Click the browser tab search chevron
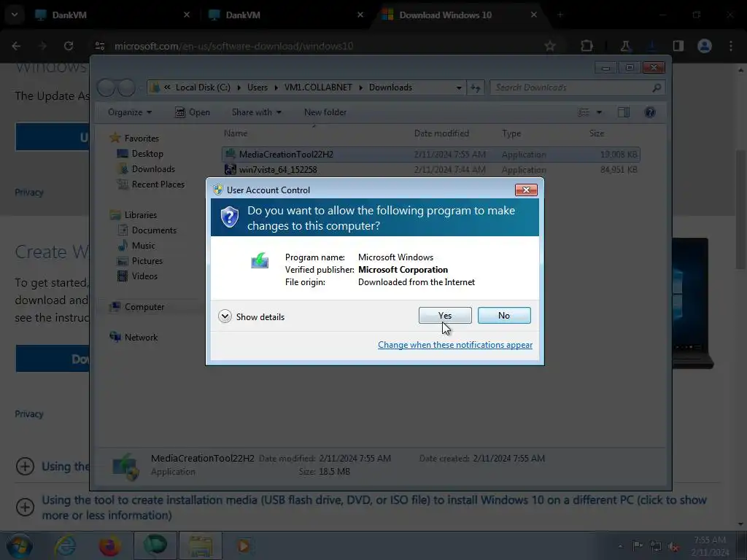747x560 pixels. [x=15, y=15]
